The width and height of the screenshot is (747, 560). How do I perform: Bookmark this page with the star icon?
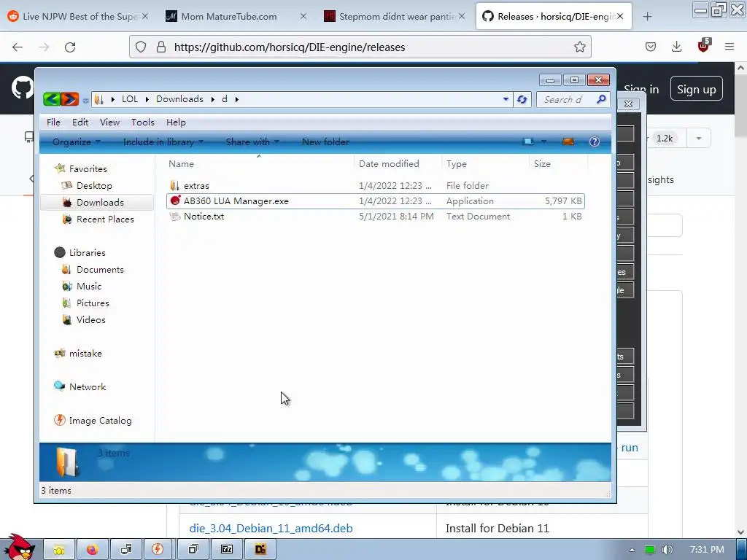(x=580, y=47)
